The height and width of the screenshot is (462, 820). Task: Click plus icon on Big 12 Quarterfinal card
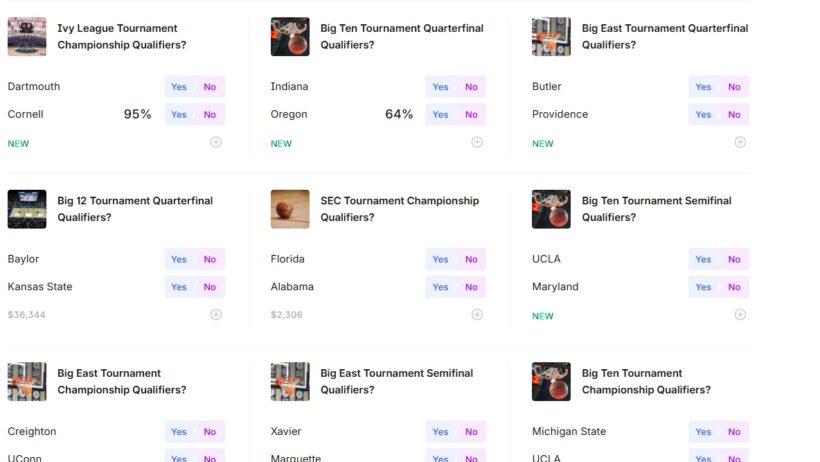pos(216,314)
